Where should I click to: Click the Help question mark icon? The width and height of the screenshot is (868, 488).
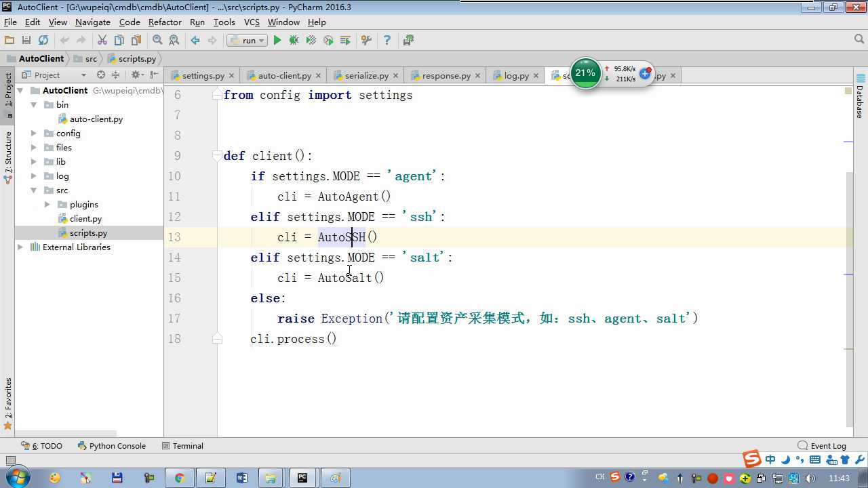tap(387, 41)
